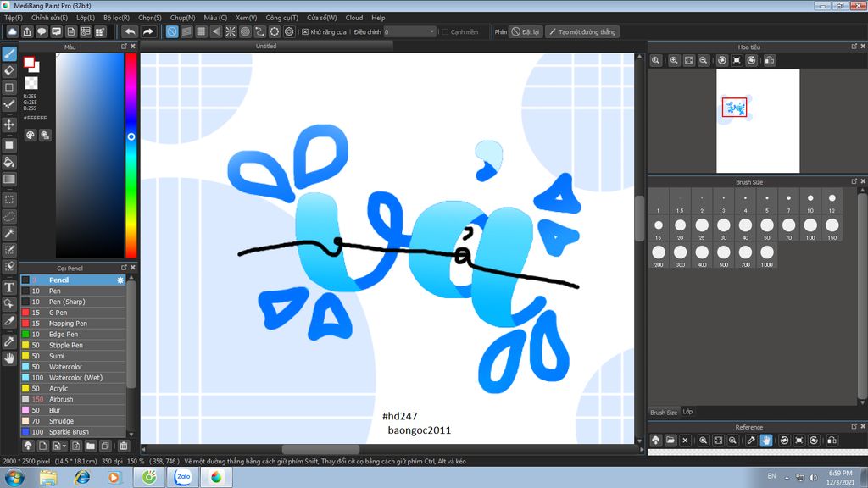Select the Brush tool in left toolbar
868x488 pixels.
(9, 53)
